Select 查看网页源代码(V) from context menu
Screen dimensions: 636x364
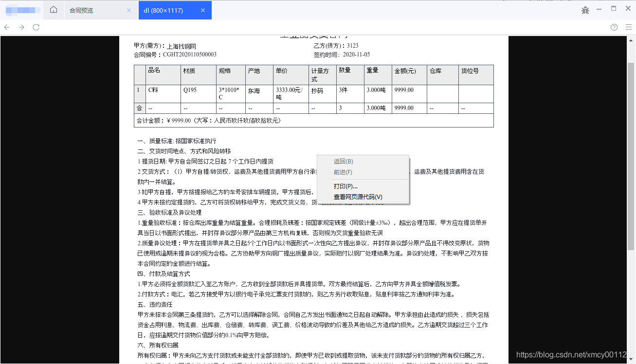tap(363, 197)
